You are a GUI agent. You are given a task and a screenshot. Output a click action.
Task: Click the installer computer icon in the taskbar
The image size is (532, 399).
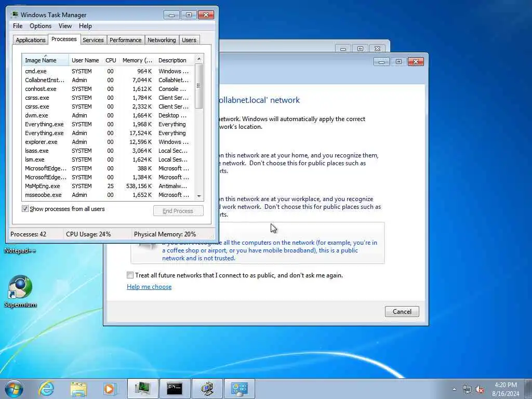pos(207,389)
